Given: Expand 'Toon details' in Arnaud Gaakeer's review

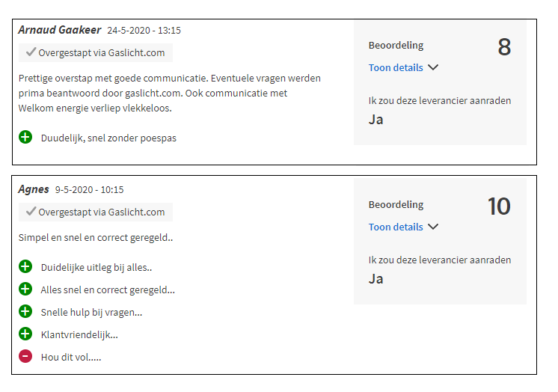Looking at the screenshot, I should [x=396, y=67].
